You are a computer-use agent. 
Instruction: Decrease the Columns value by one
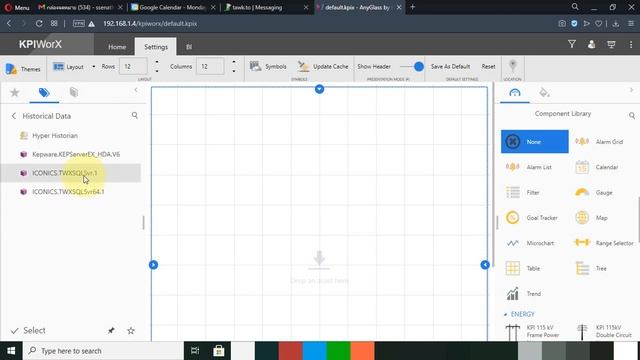point(234,71)
